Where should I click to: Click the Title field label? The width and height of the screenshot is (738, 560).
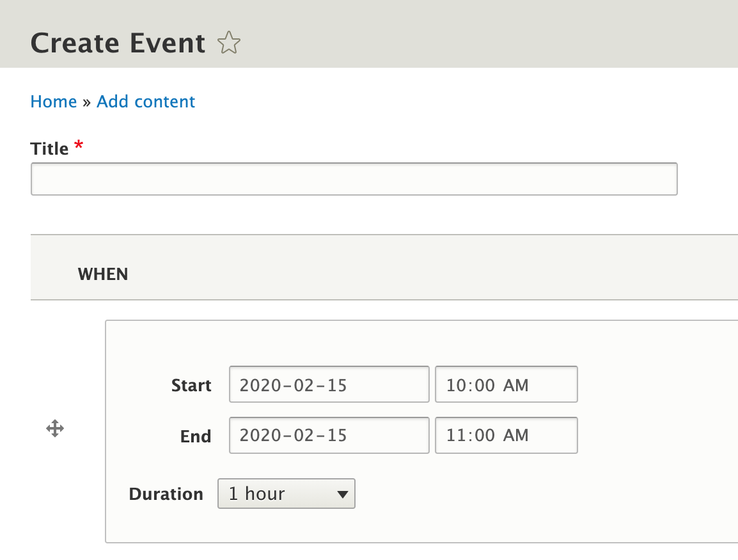pyautogui.click(x=49, y=149)
